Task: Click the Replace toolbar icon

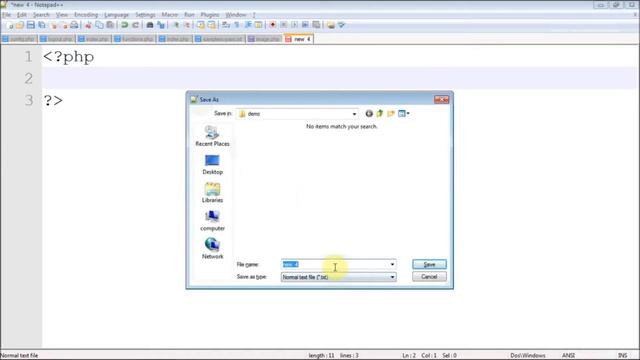Action: 161,25
